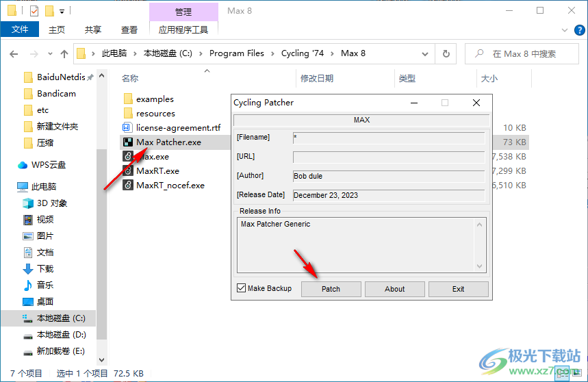The width and height of the screenshot is (588, 382).
Task: Click the New Folder quick access icon
Action: [x=49, y=11]
